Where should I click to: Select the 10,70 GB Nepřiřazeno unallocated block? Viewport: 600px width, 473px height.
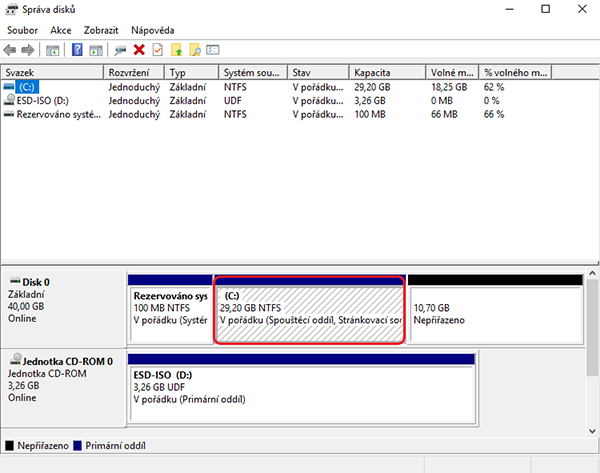[x=494, y=313]
